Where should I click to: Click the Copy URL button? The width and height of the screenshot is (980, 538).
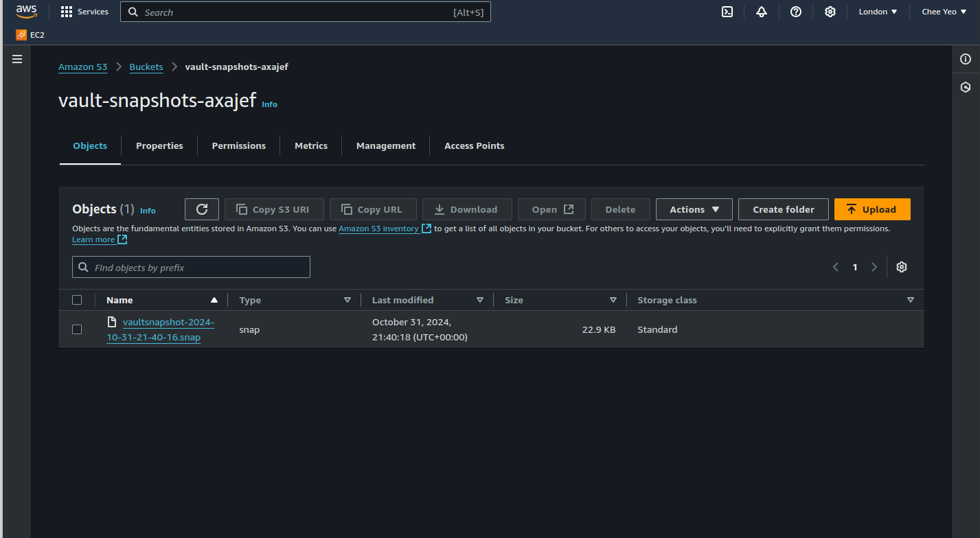373,209
